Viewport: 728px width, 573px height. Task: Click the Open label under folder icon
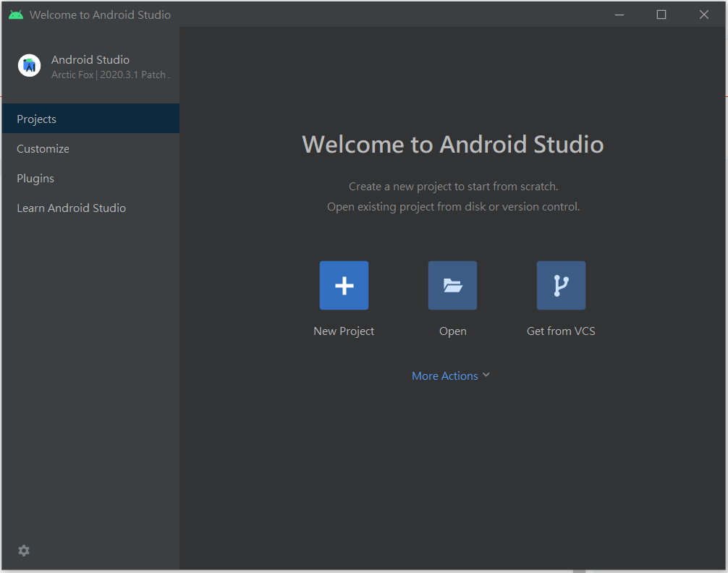[453, 331]
